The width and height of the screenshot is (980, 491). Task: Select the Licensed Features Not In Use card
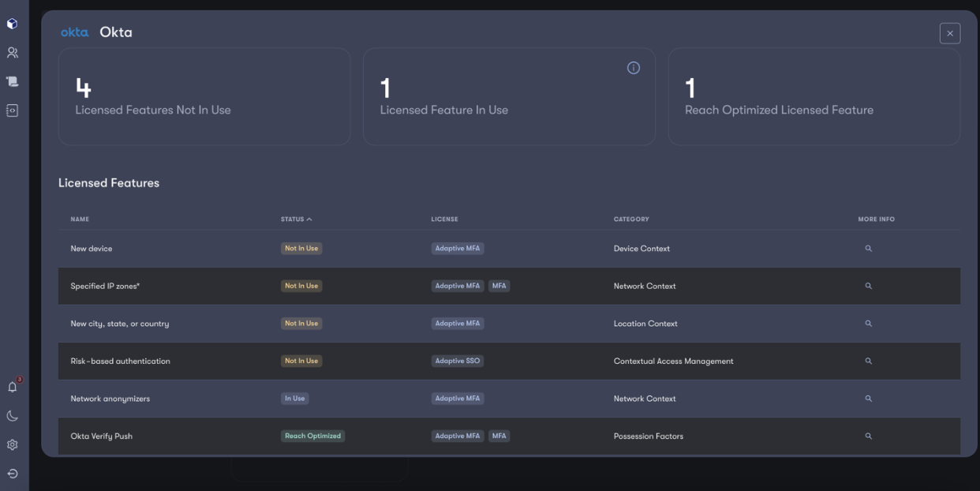(x=204, y=96)
